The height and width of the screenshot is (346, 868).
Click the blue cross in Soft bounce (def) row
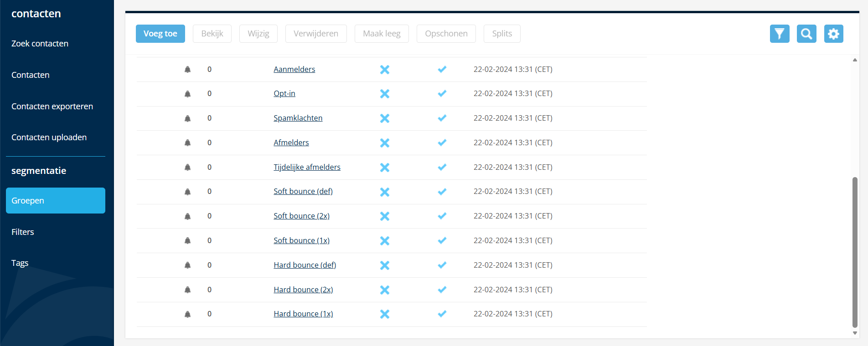385,192
